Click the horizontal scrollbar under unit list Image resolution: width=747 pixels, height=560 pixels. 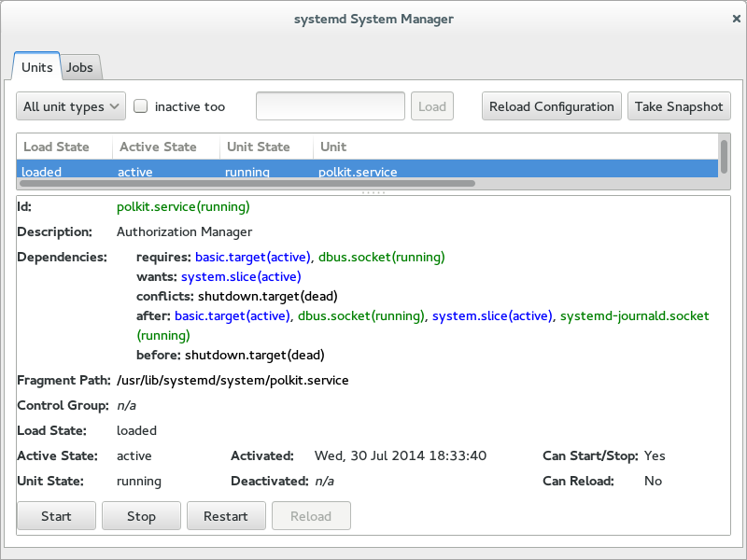coord(247,183)
